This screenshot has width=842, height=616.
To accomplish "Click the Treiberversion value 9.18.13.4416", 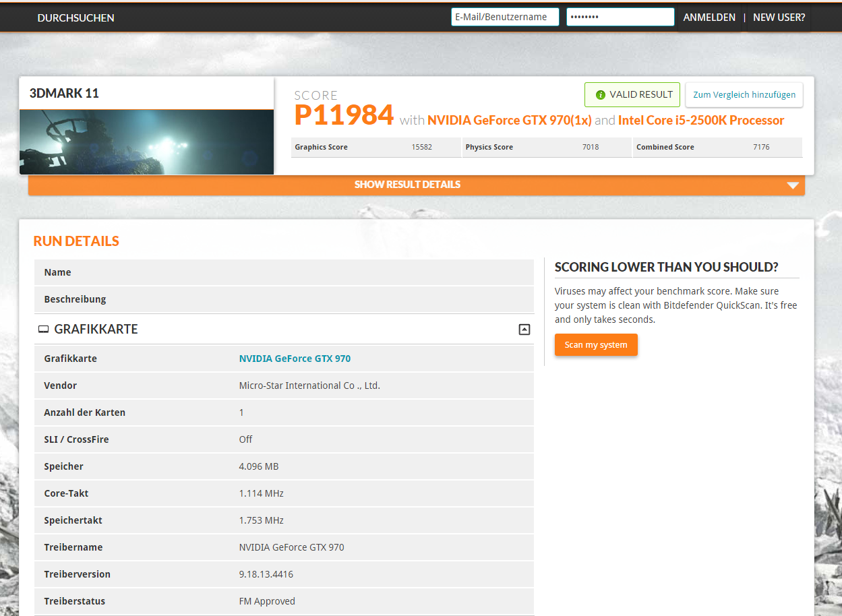I will click(x=266, y=574).
